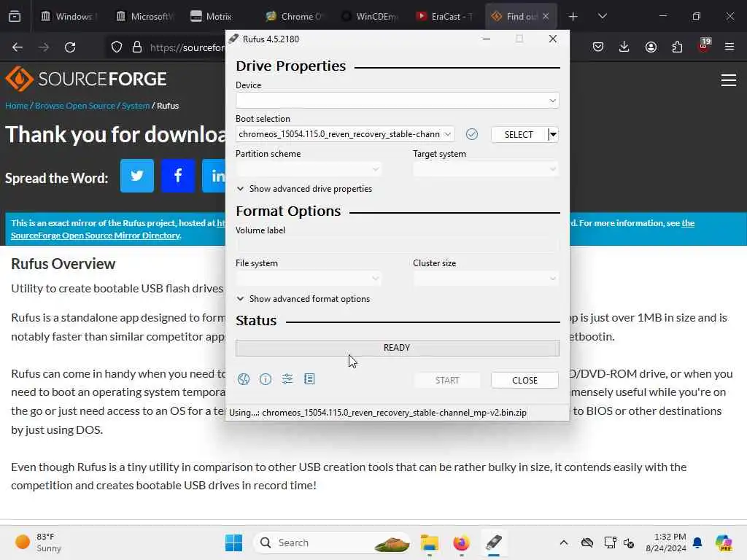The image size is (747, 560).
Task: Click the extension icon with 19 badge
Action: pos(704,45)
